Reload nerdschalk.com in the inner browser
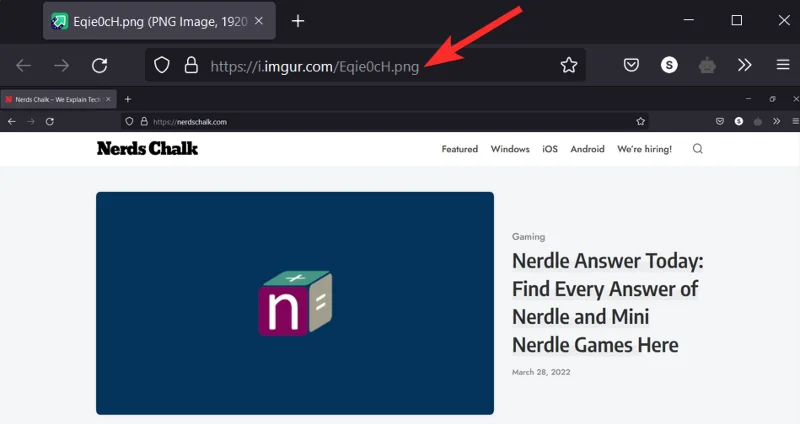 [49, 121]
